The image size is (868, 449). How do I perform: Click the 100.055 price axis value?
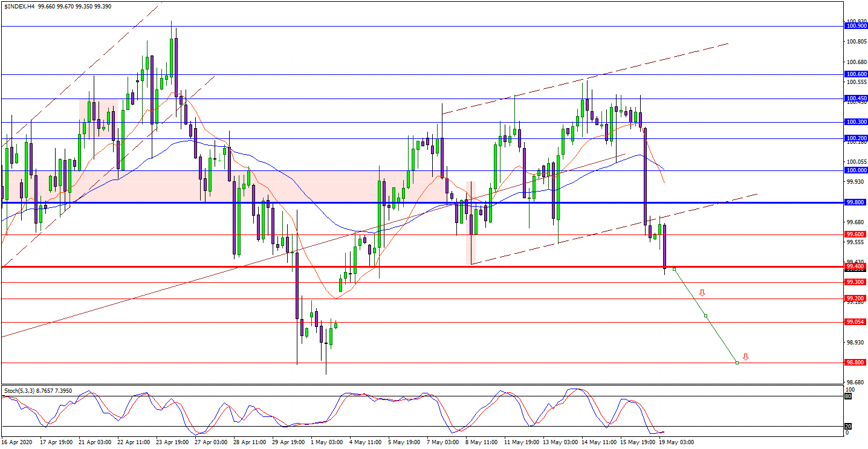pyautogui.click(x=856, y=162)
